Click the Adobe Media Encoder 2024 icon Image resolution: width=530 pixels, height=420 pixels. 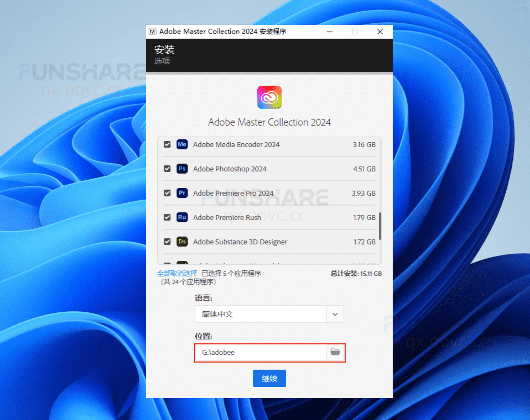[x=182, y=144]
